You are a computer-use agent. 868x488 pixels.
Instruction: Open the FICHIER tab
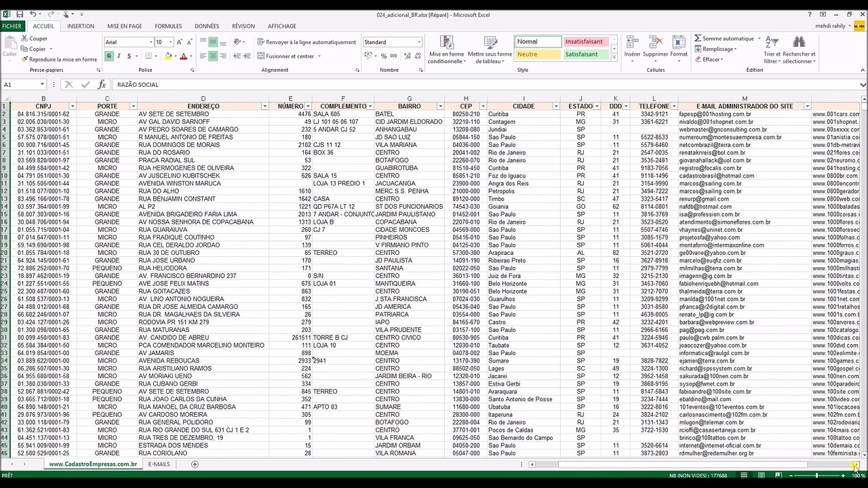12,26
